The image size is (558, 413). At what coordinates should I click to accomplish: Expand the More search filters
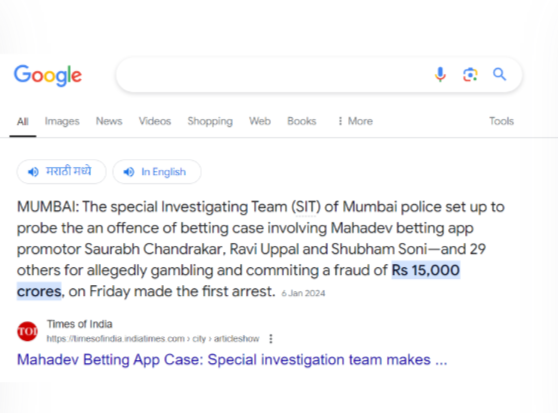[x=355, y=121]
